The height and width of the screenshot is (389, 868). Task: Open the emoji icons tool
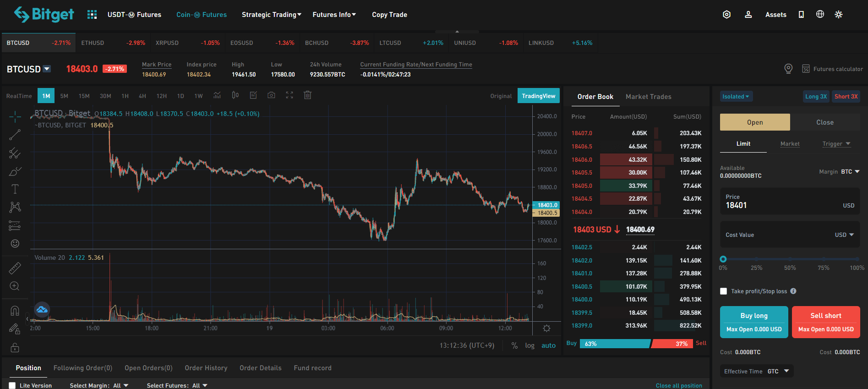15,243
